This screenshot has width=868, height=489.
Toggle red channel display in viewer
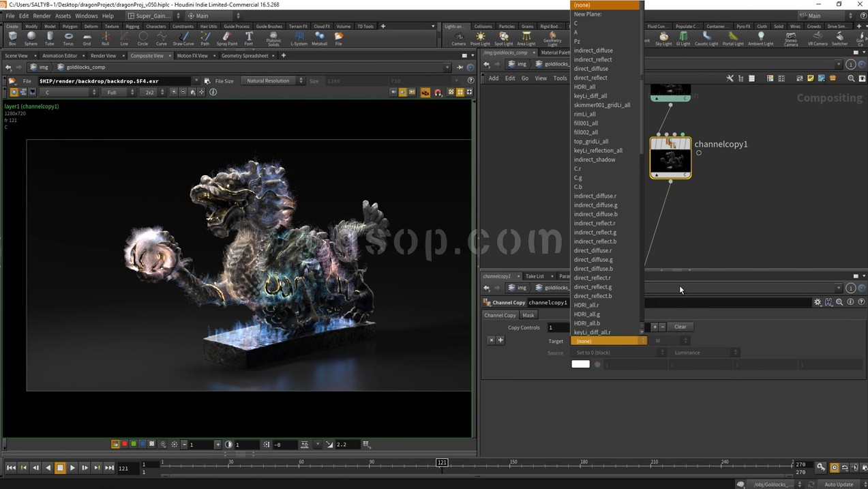click(125, 444)
